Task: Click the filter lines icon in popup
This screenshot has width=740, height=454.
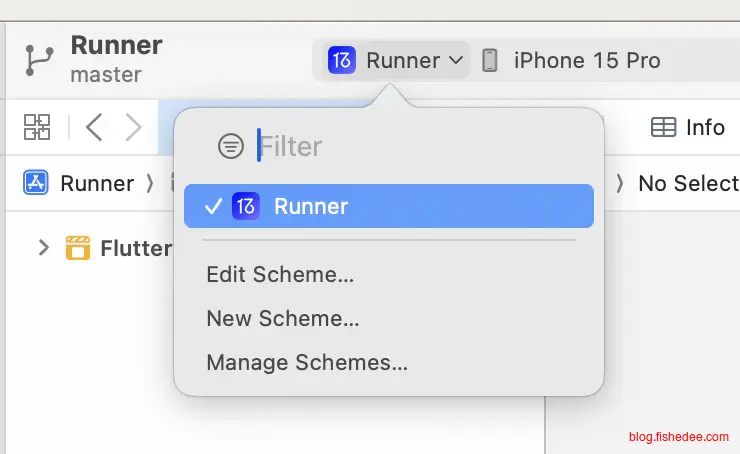Action: tap(231, 147)
